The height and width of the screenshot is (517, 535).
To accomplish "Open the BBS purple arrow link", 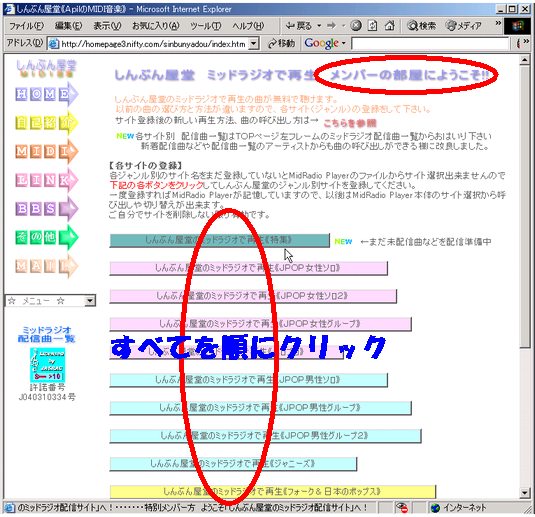I will pos(46,209).
